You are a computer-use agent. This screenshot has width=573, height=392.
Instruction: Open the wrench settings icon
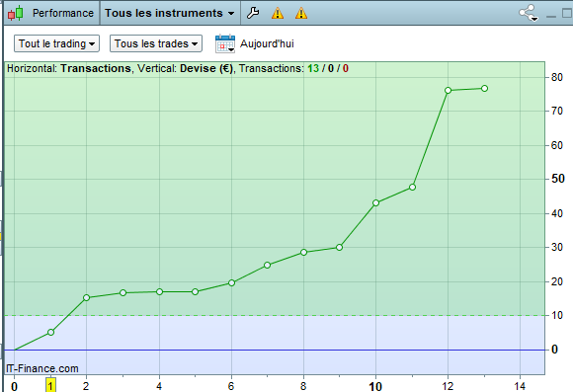253,13
